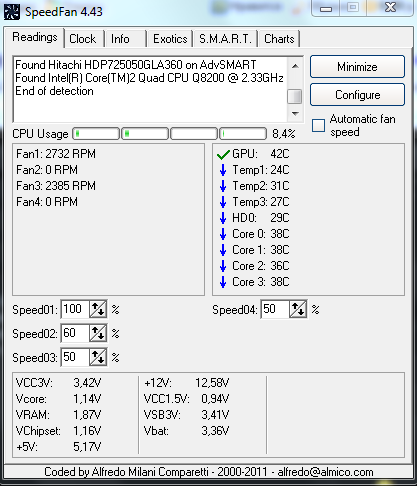Click the 'Found Hitachi HDP725050GLA360' log line
417x486 pixels.
136,65
